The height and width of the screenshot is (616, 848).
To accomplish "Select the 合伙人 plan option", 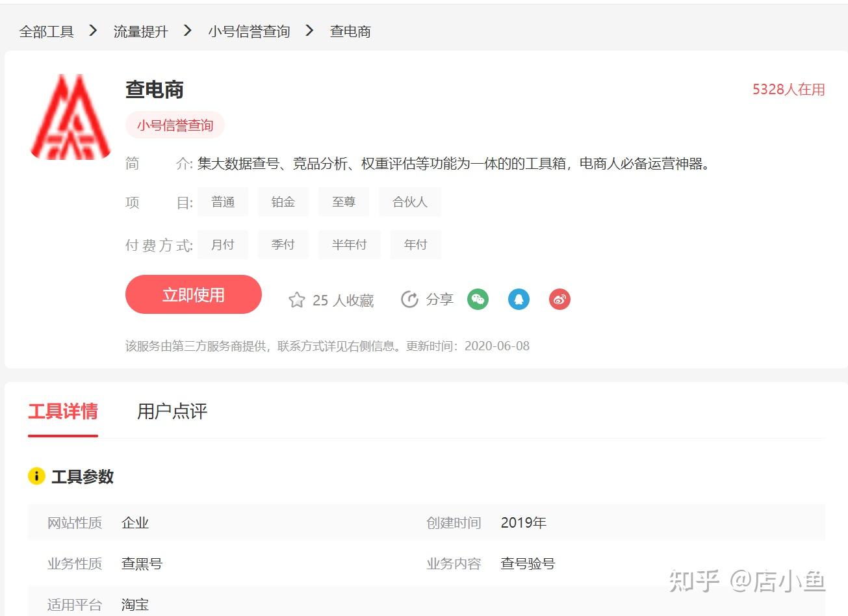I will click(x=410, y=202).
